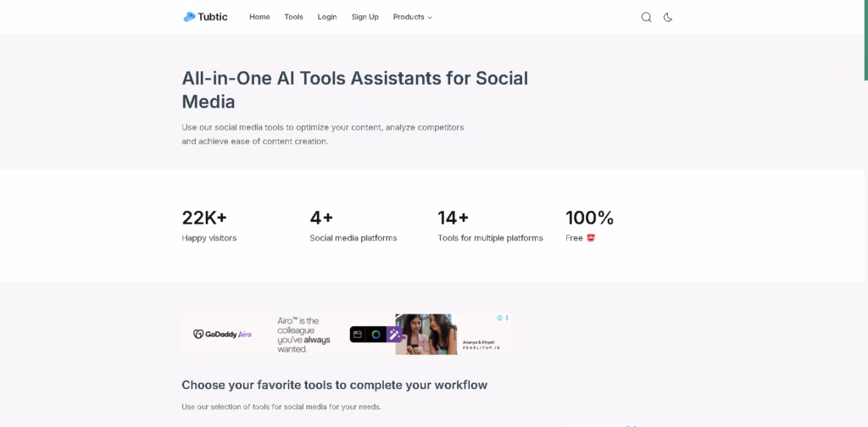
Task: Click the ad info icon on the banner
Action: coord(500,318)
